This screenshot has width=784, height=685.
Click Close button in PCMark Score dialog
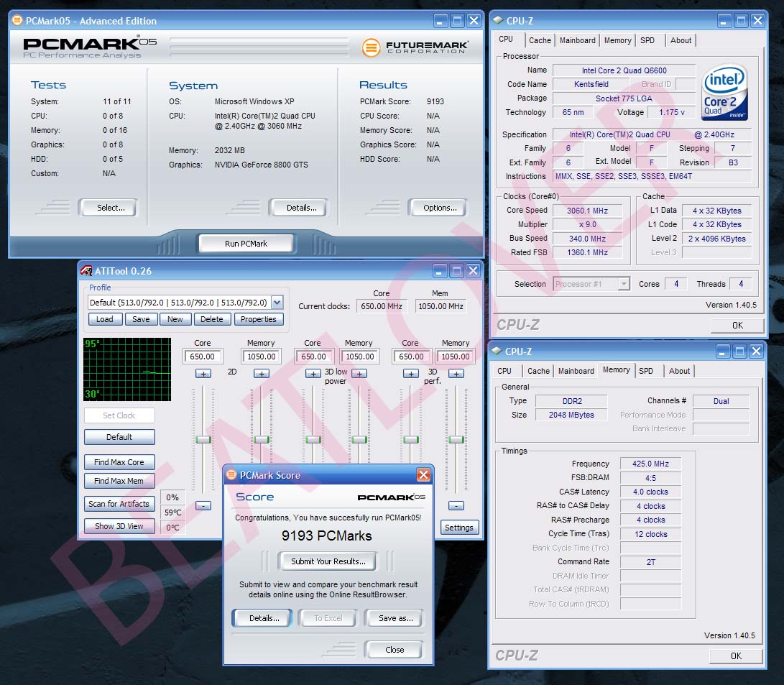tap(394, 650)
